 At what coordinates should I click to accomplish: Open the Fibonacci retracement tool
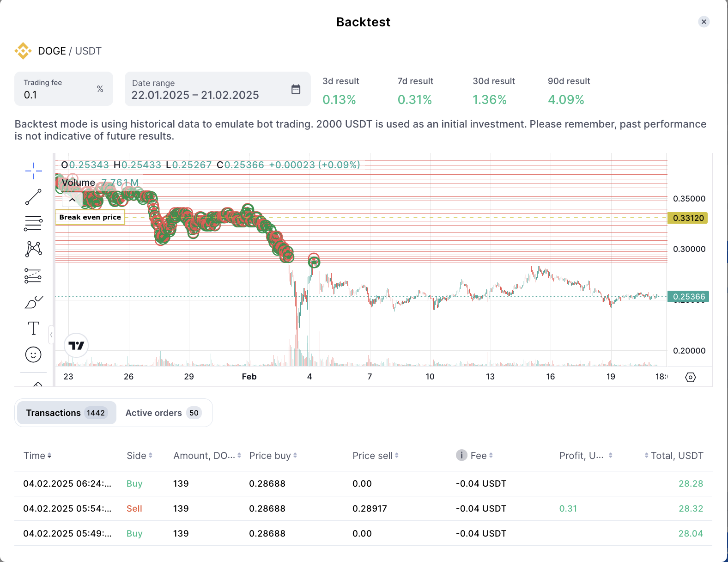coord(33,223)
